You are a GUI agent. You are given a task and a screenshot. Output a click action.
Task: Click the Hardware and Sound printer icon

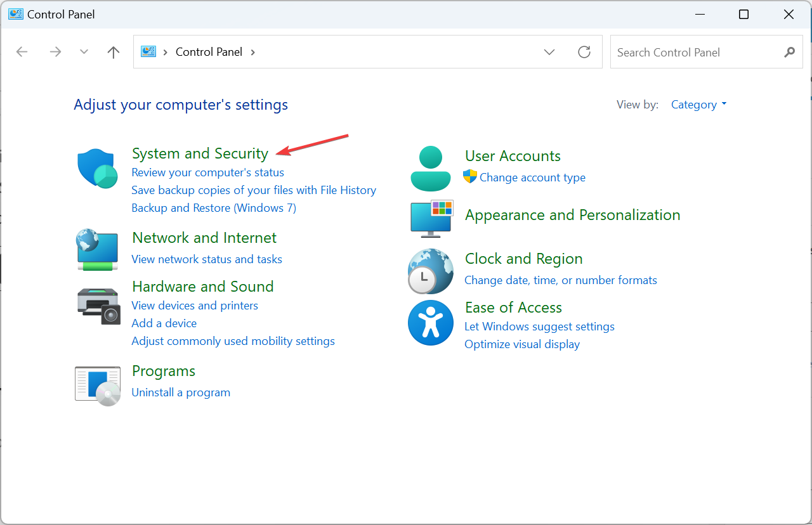(x=98, y=307)
